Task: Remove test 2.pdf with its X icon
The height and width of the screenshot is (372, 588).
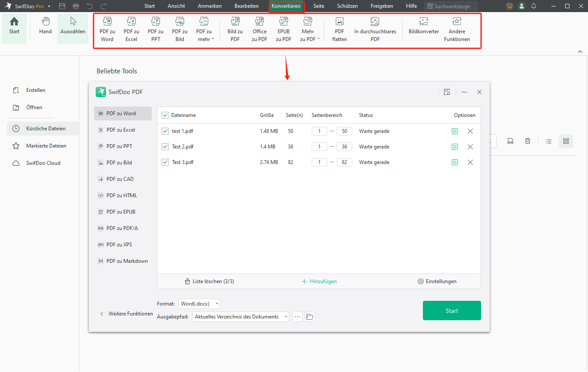Action: (x=470, y=147)
